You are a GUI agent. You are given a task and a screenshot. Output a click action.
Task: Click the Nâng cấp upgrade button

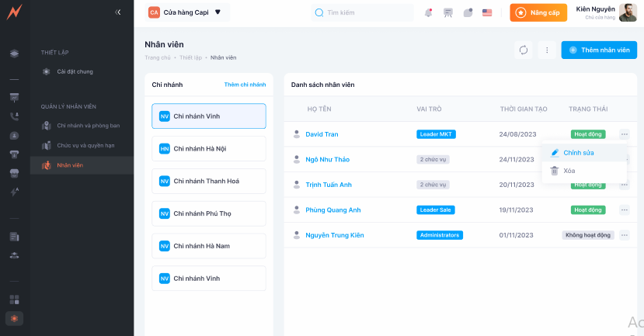538,12
